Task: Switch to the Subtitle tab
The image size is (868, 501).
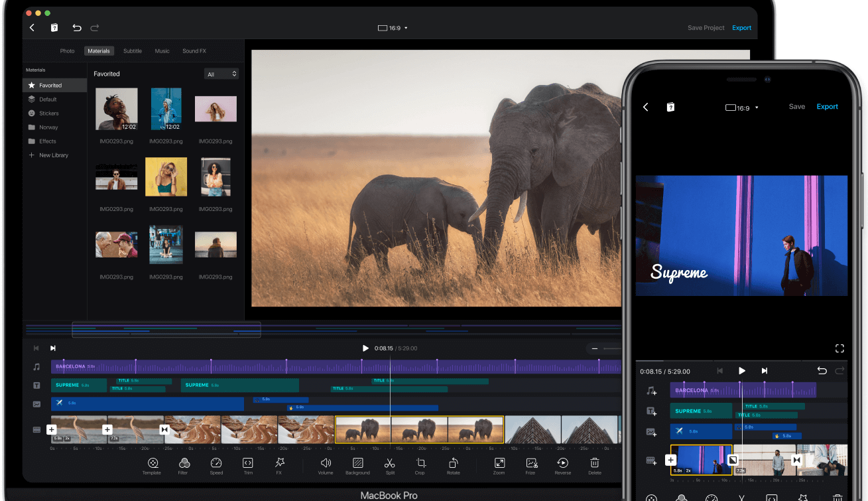Action: pyautogui.click(x=133, y=51)
